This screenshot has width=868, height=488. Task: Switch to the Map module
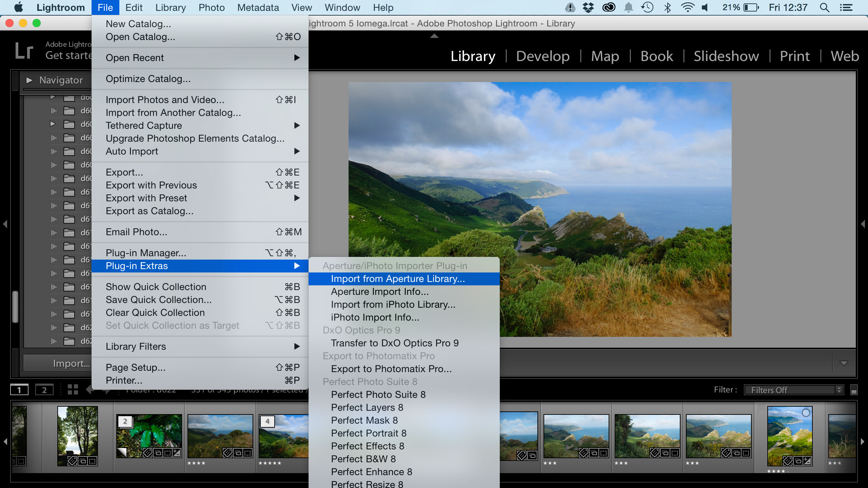pos(605,56)
